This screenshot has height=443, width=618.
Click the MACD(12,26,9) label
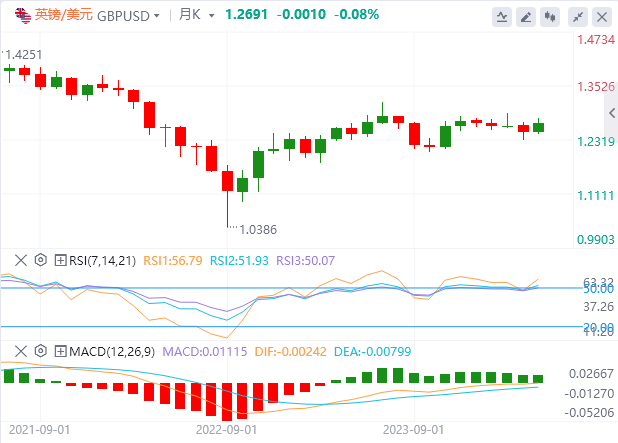[x=112, y=351]
